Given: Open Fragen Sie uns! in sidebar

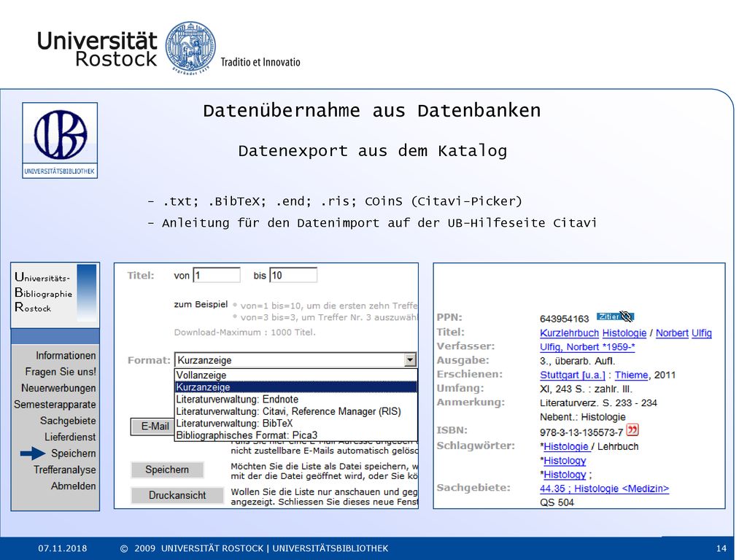Looking at the screenshot, I should (61, 372).
